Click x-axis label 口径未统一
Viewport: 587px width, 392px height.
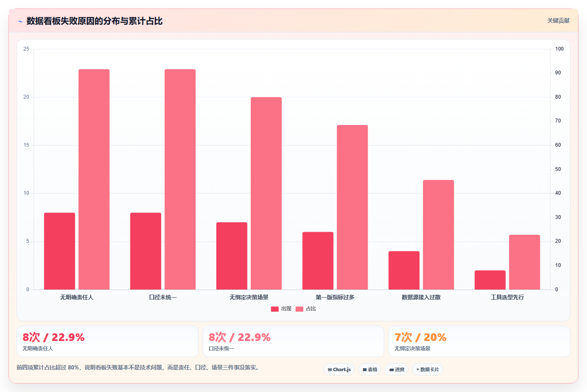point(163,297)
